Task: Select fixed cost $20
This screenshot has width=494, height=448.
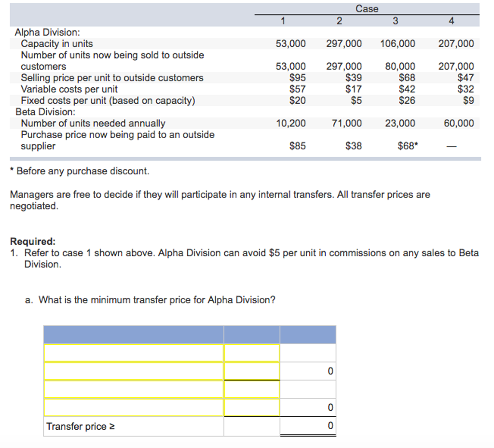Action: [x=297, y=100]
